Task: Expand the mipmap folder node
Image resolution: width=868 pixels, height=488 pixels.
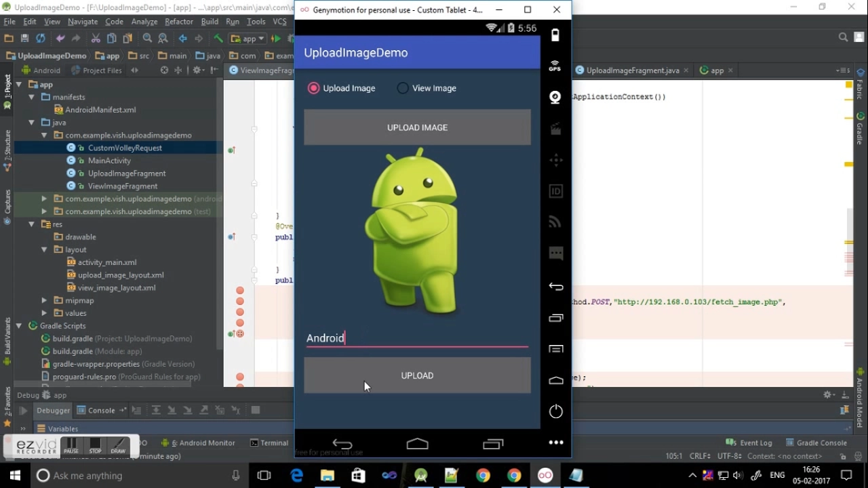Action: pyautogui.click(x=44, y=300)
